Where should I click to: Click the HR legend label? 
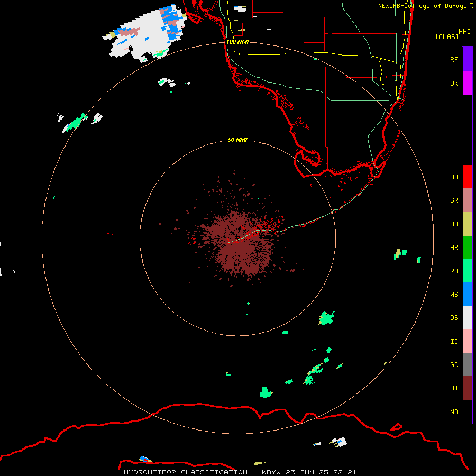pos(454,248)
